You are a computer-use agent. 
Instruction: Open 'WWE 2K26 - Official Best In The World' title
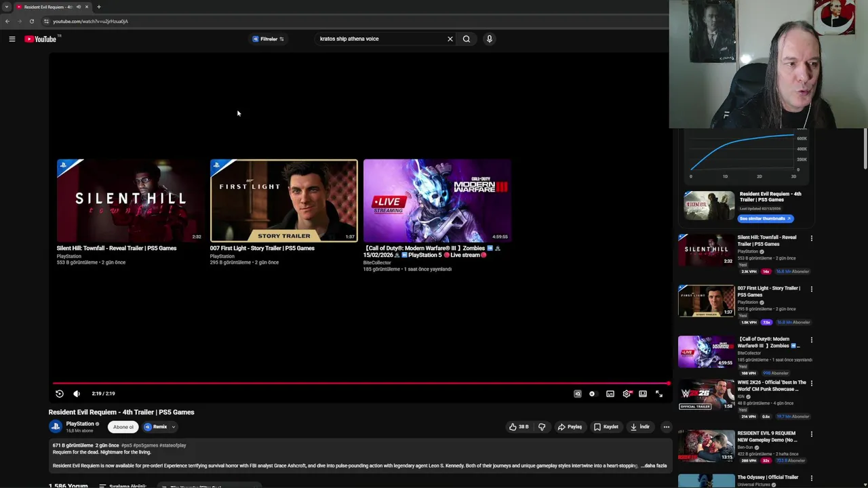[772, 386]
